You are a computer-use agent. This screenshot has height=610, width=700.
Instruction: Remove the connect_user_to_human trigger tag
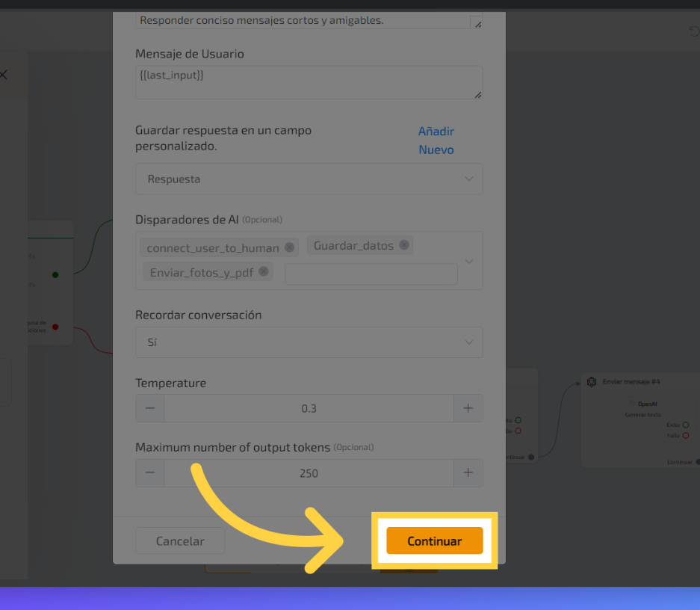tap(289, 247)
